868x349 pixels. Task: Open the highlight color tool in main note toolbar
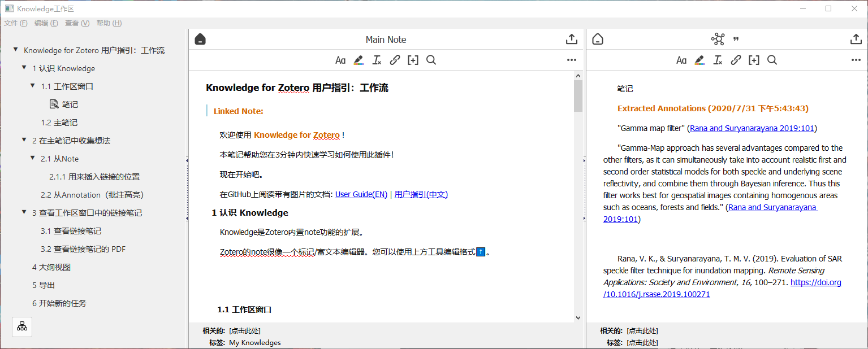(359, 60)
